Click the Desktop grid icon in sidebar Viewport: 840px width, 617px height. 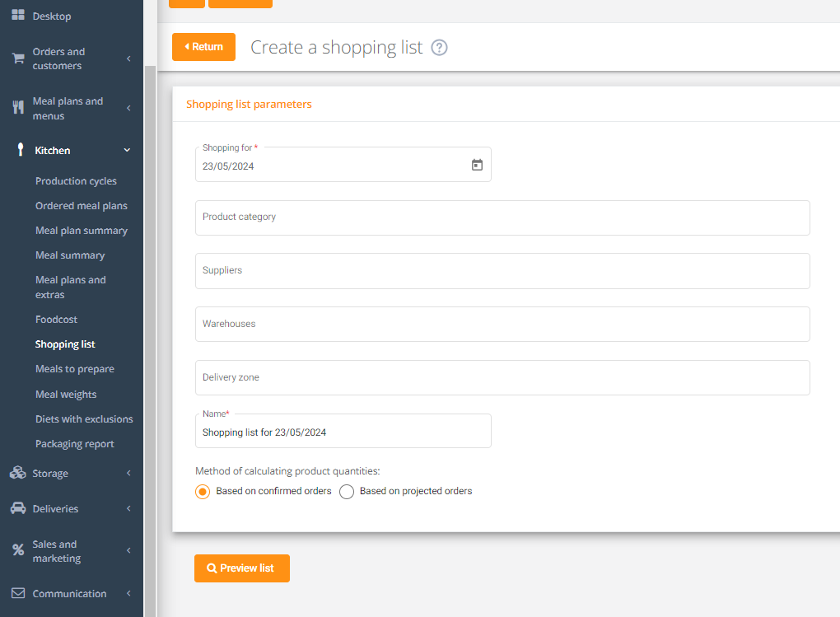pyautogui.click(x=18, y=16)
